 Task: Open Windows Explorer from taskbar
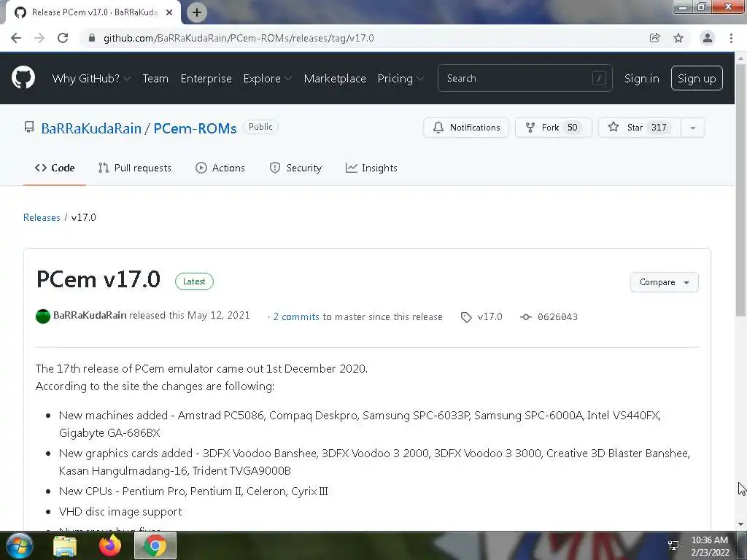pyautogui.click(x=65, y=545)
